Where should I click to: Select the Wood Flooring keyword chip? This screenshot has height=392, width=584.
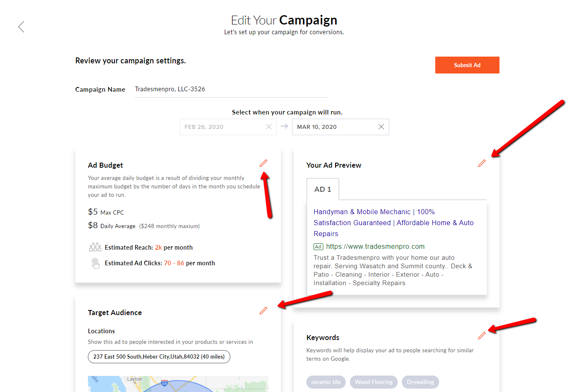374,382
